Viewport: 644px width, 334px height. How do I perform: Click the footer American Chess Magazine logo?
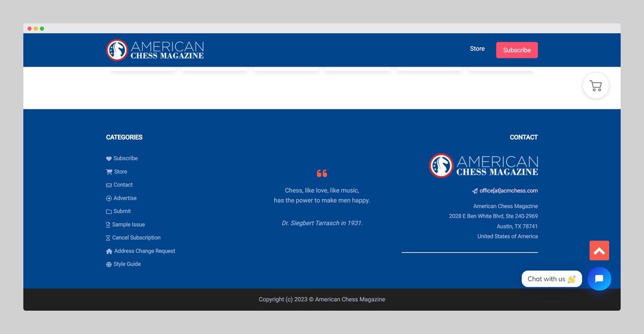coord(484,165)
